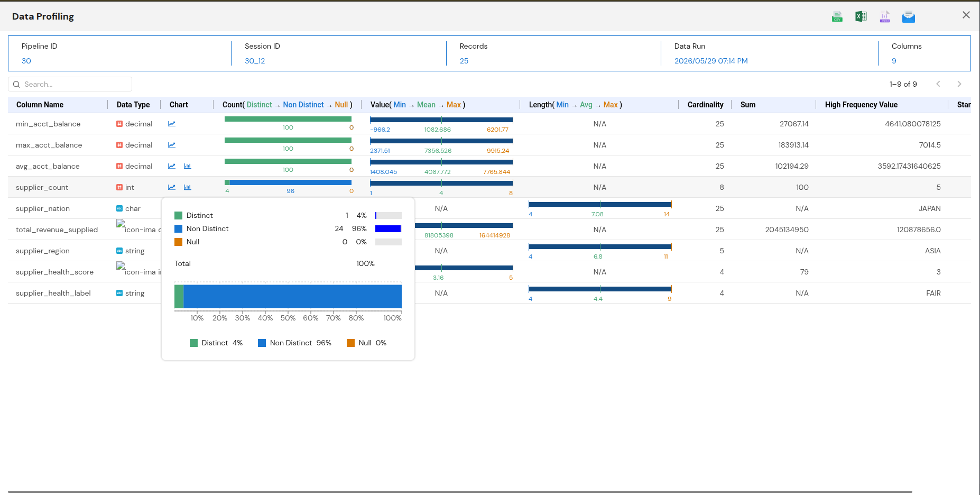
Task: Select the total_revenue_supplied row name
Action: (57, 230)
